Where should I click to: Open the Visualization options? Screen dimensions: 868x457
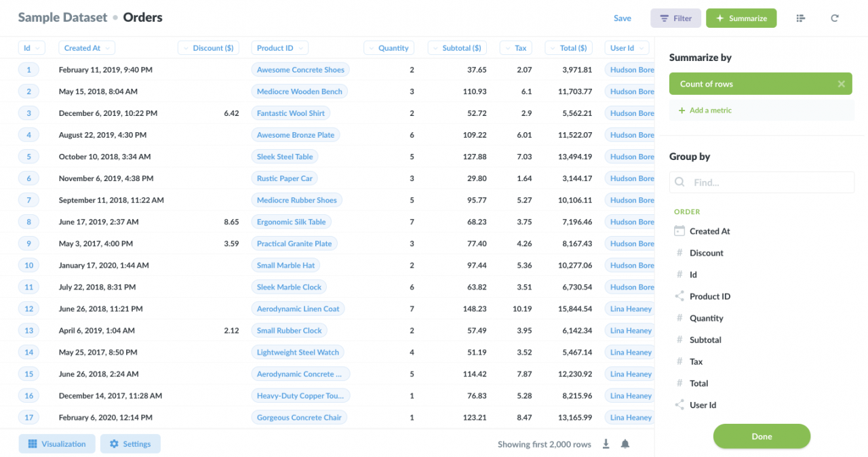(57, 444)
